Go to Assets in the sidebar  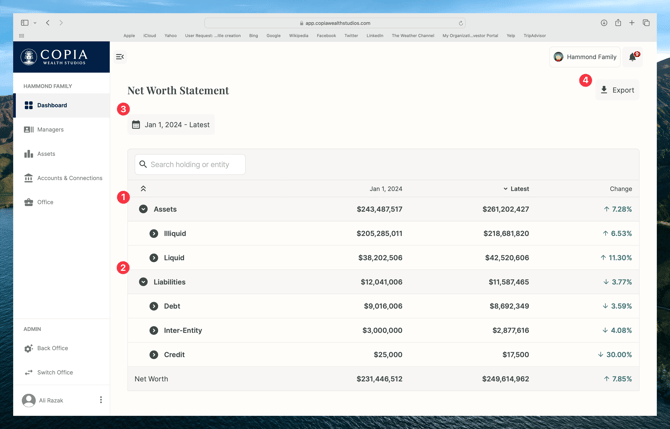(62, 154)
